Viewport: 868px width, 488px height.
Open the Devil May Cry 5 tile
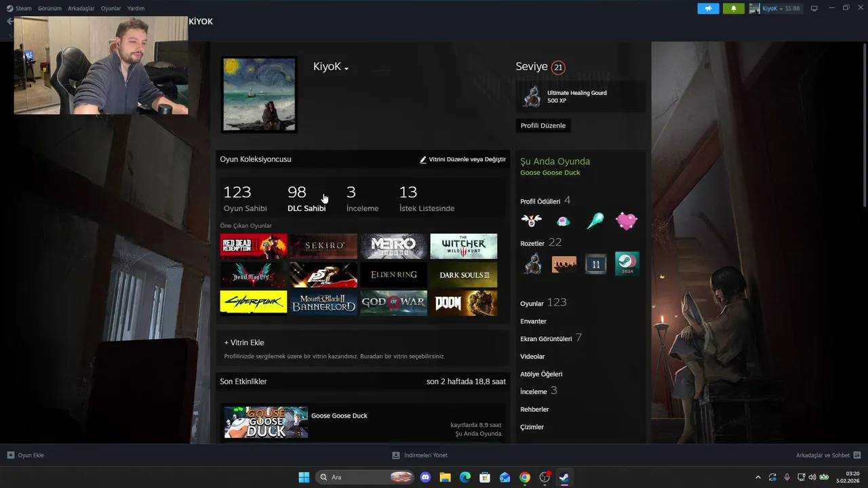click(x=254, y=274)
